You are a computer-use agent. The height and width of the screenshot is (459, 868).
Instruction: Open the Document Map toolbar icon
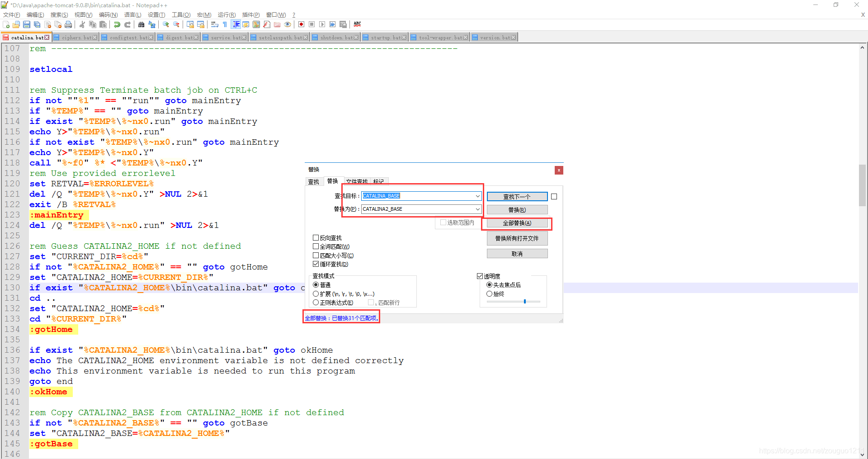[x=256, y=24]
